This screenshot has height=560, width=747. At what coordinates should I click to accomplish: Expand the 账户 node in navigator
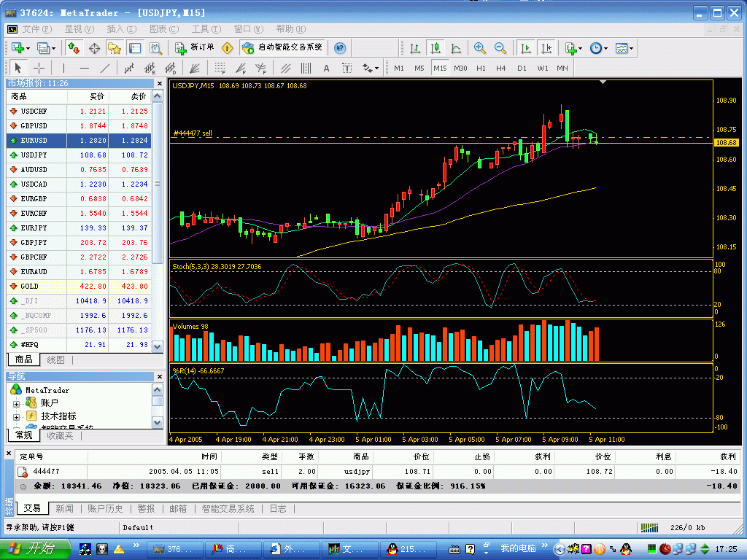tap(16, 403)
